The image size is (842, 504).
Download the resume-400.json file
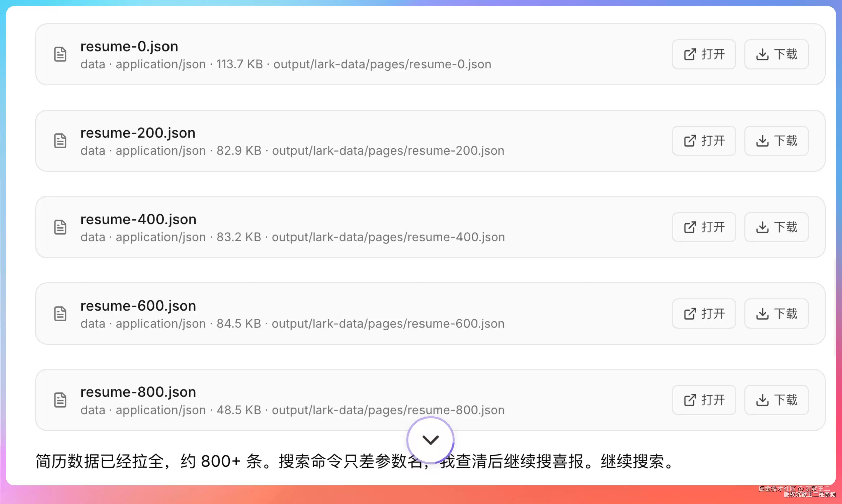pos(776,227)
